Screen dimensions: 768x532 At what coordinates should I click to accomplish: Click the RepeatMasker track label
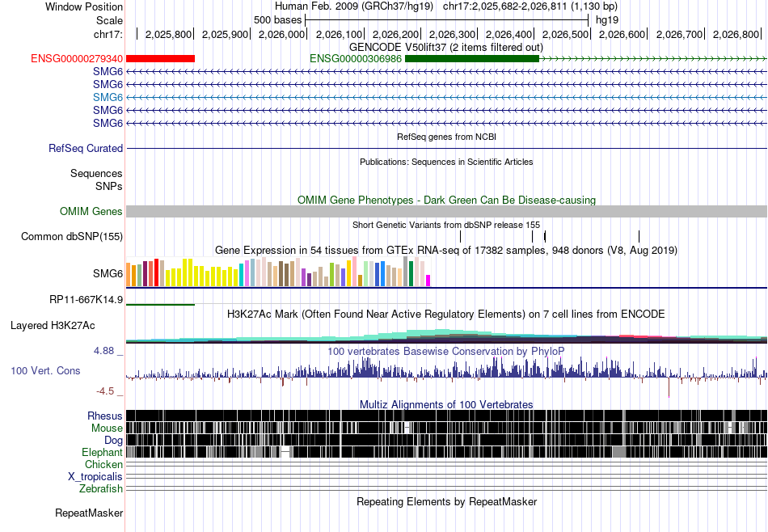pyautogui.click(x=89, y=513)
